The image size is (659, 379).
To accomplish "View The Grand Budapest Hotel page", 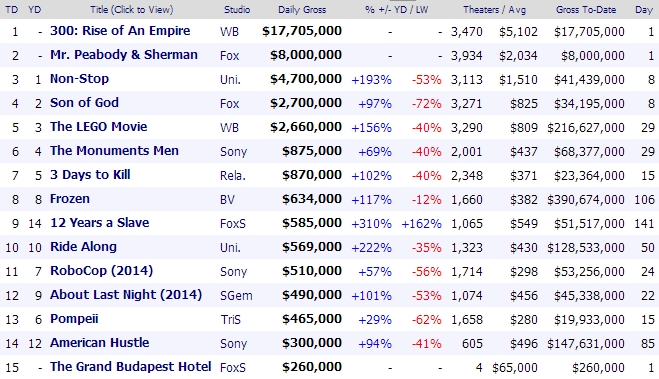I will (130, 366).
